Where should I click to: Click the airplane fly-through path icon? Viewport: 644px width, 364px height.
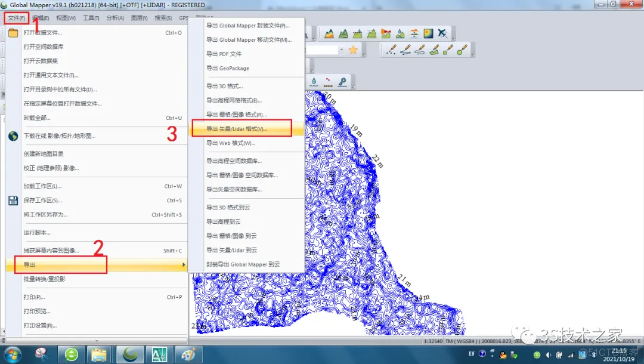point(442,33)
